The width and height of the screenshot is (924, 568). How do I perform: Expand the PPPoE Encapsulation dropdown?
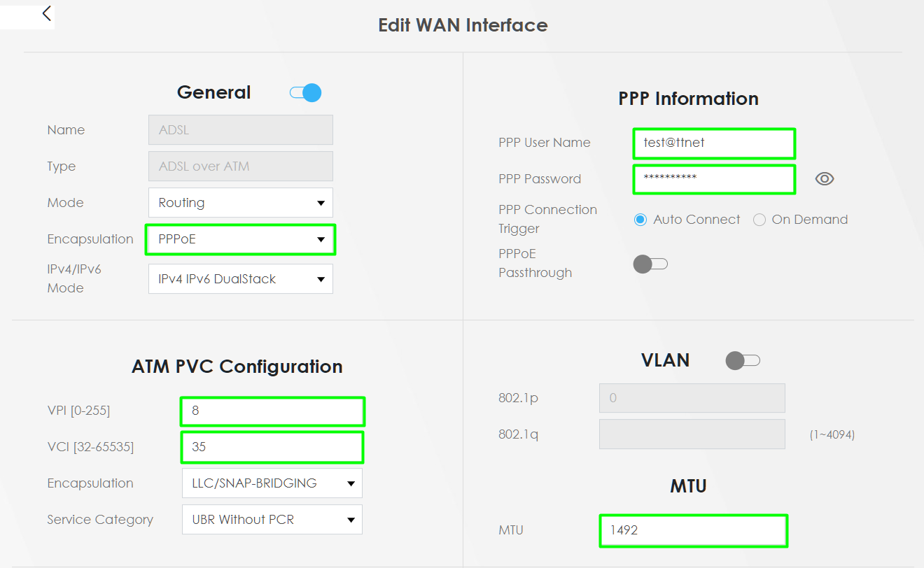click(241, 239)
